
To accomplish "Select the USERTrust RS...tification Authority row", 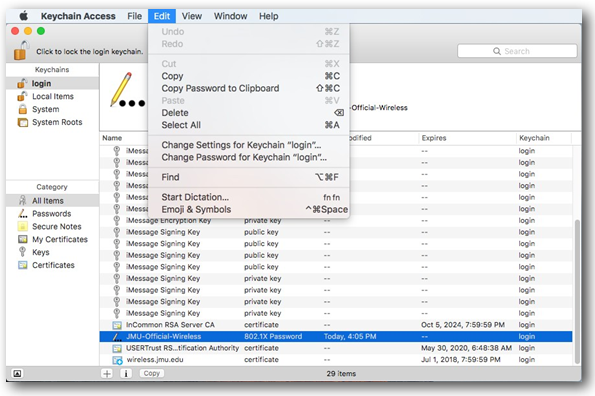I will click(x=336, y=348).
